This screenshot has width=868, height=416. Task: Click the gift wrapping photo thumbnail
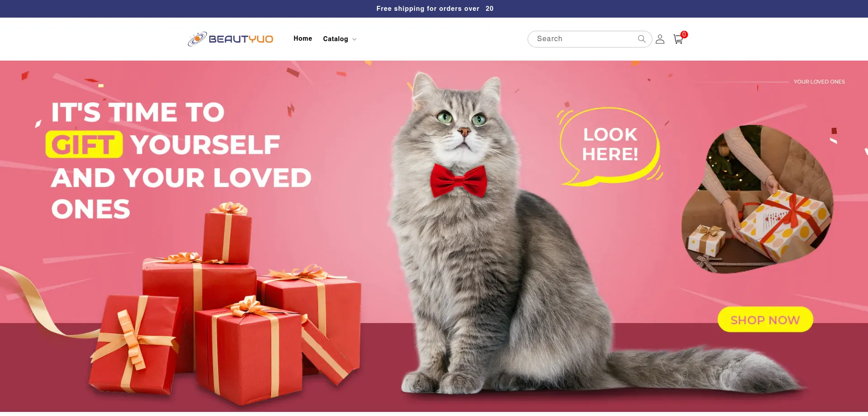click(x=758, y=199)
